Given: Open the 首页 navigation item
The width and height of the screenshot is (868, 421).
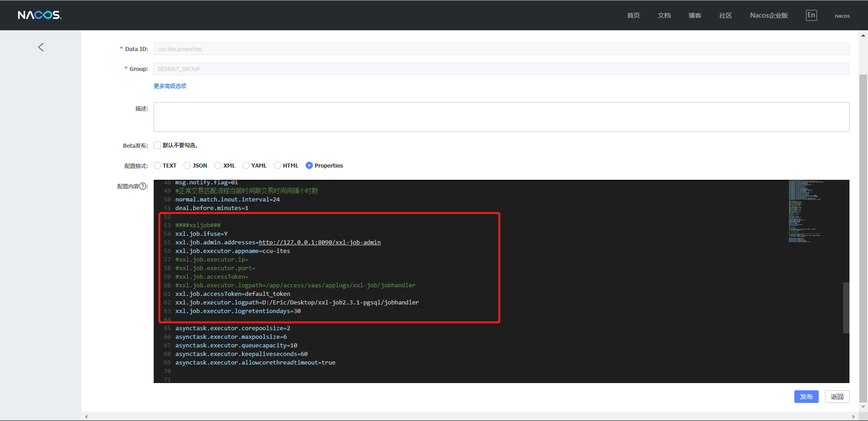Looking at the screenshot, I should [633, 15].
